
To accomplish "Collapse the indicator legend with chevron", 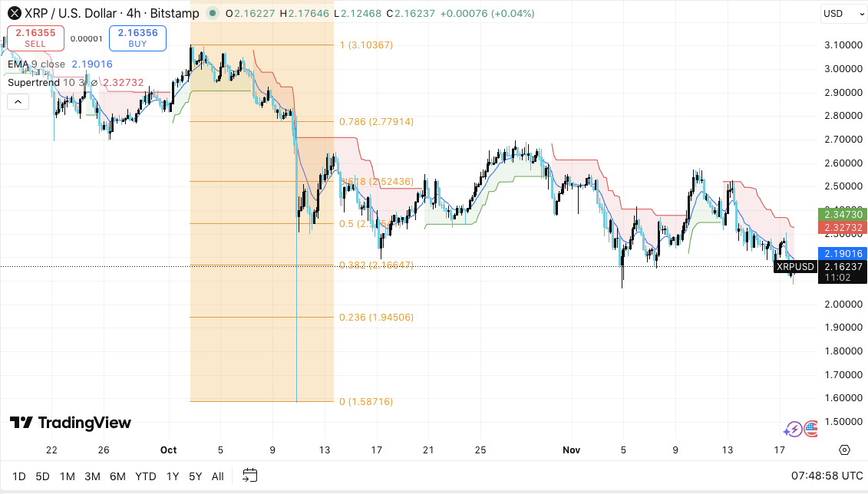I will 18,101.
